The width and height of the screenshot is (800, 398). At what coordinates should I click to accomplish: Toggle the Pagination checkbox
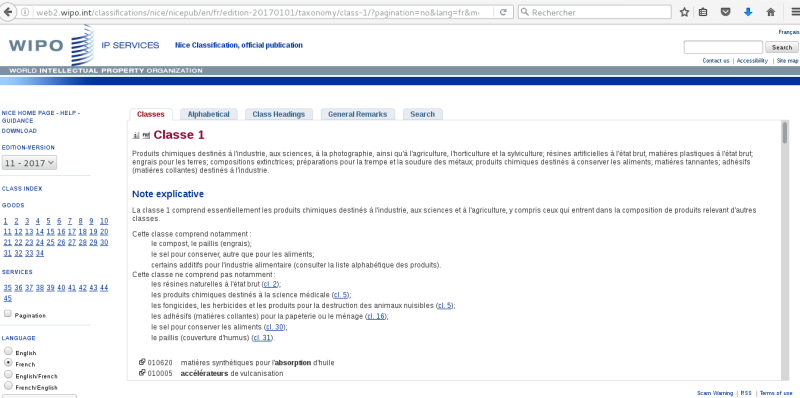click(8, 314)
